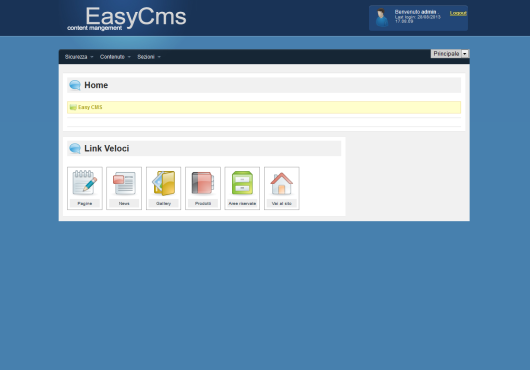The width and height of the screenshot is (530, 370).
Task: Click the EasyCms logo
Action: point(127,19)
